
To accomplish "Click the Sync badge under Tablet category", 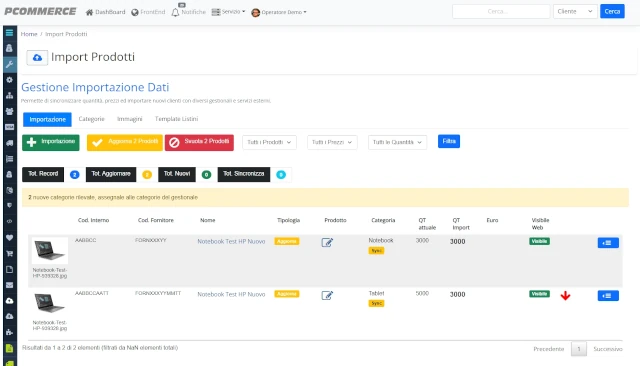I will (376, 303).
